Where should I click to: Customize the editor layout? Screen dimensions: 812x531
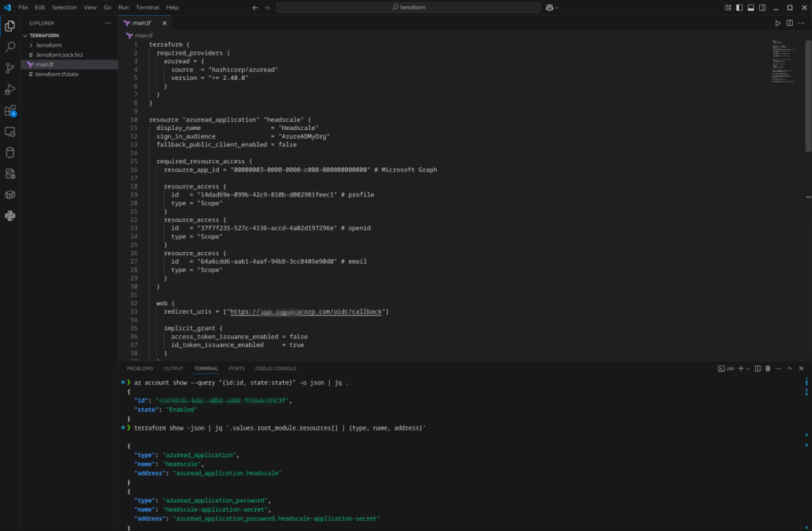pos(728,8)
